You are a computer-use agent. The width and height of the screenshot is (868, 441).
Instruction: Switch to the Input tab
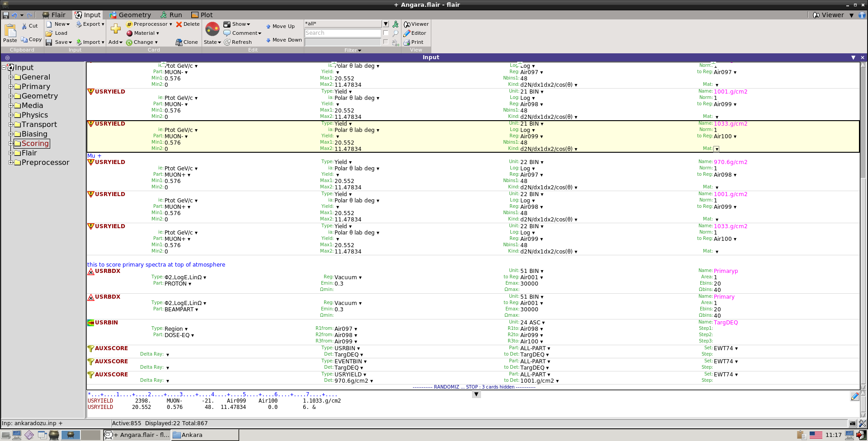pyautogui.click(x=88, y=15)
